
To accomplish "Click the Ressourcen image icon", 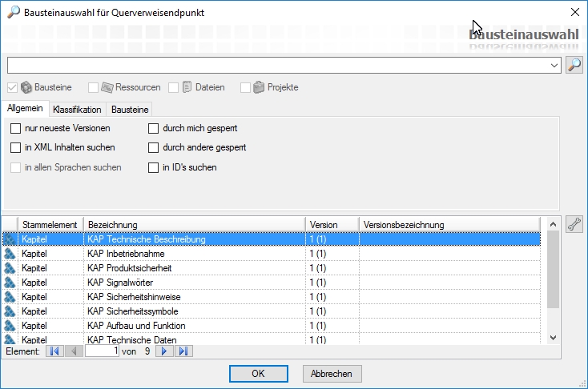I will 107,87.
